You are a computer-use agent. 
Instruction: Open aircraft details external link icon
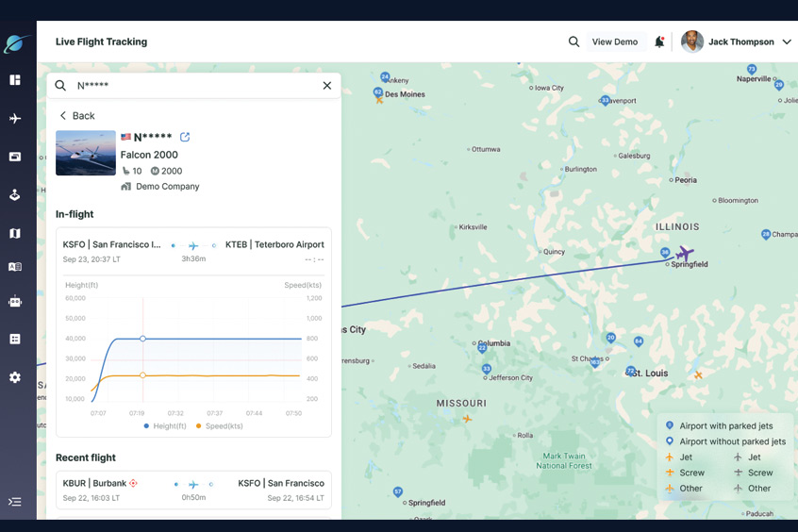coord(185,137)
